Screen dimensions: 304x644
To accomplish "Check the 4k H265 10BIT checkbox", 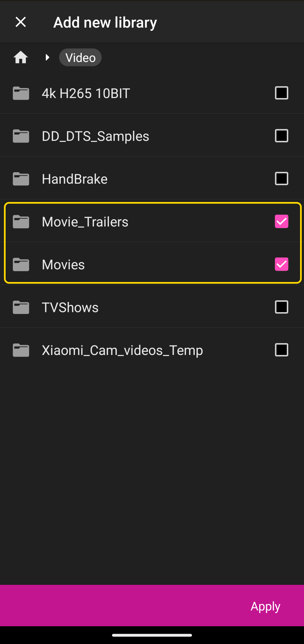I will (281, 93).
